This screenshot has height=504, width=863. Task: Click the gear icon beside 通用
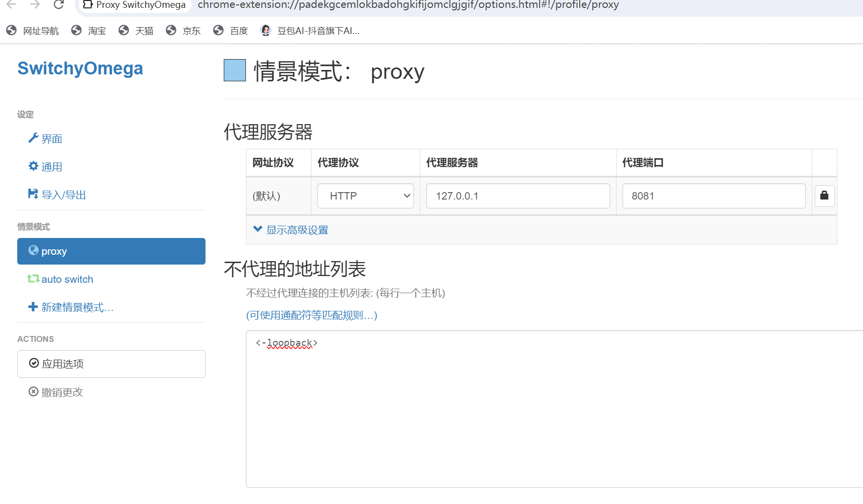tap(34, 166)
